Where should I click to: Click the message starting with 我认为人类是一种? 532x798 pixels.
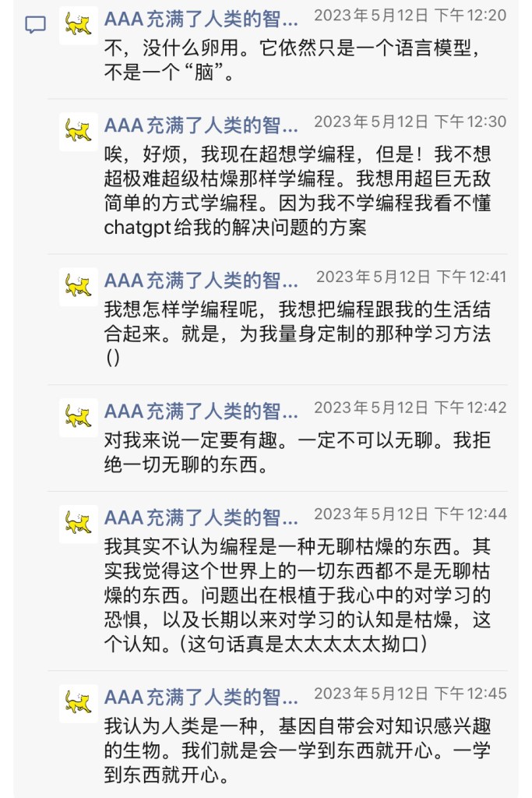click(298, 751)
